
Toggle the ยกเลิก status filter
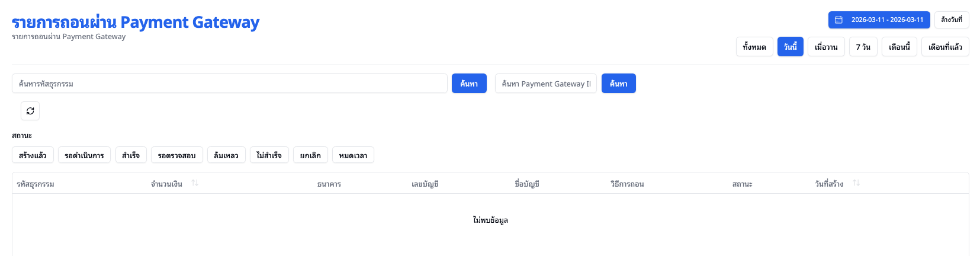(310, 155)
